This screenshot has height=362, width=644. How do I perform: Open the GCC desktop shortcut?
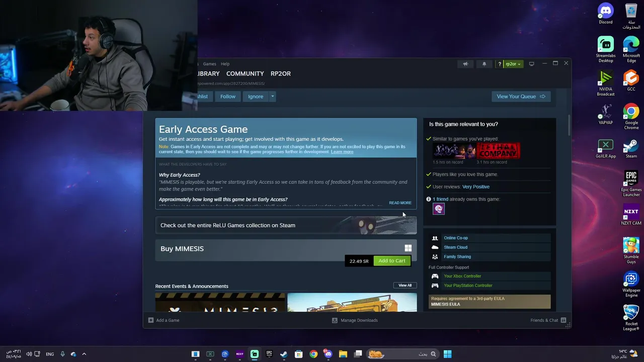click(631, 81)
